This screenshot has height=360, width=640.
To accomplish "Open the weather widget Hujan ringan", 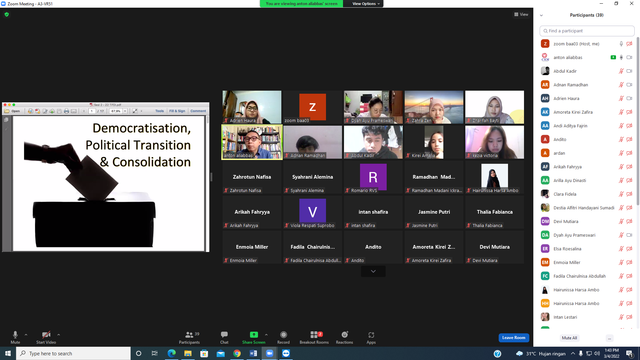I will pyautogui.click(x=540, y=353).
